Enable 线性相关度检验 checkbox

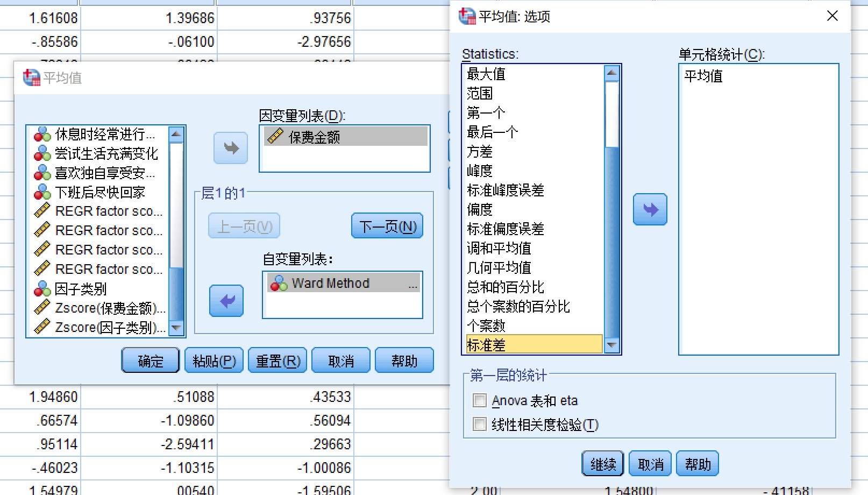[x=480, y=424]
